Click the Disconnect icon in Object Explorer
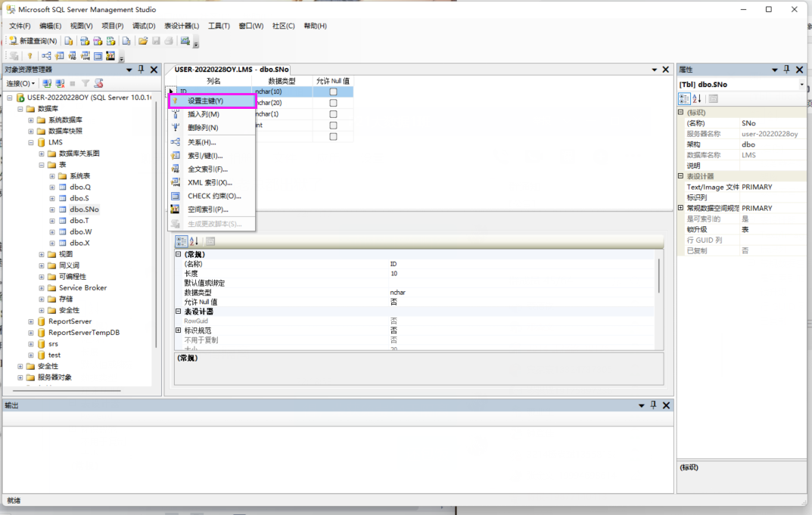This screenshot has width=812, height=515. click(x=60, y=83)
